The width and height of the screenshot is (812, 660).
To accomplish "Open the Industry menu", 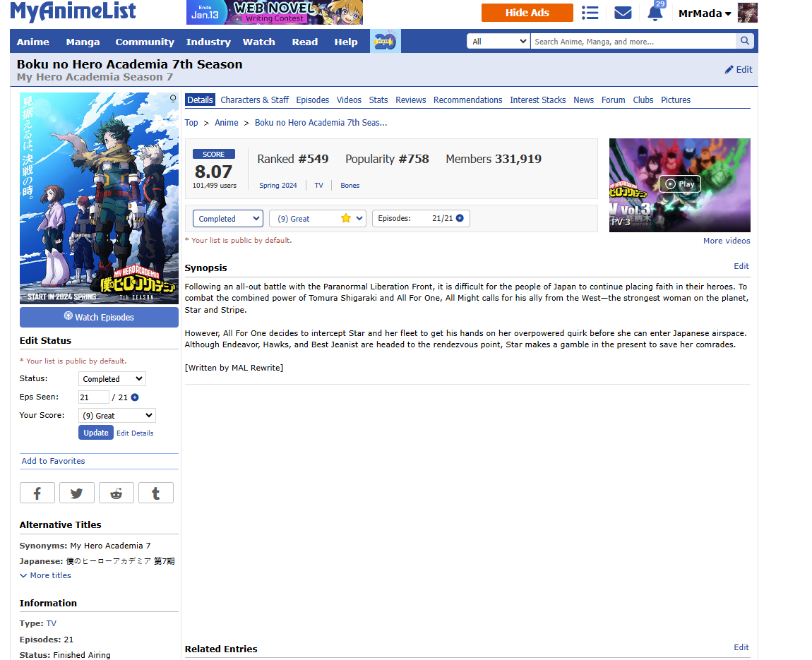I will 208,42.
